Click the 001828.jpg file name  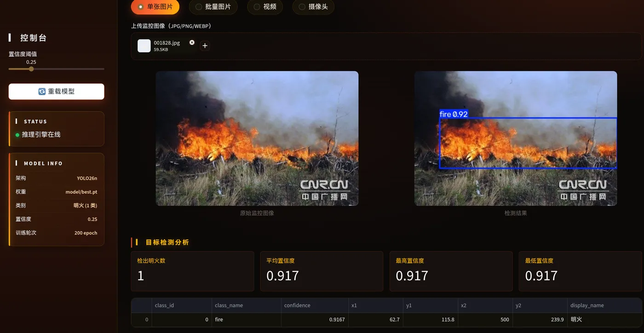tap(167, 43)
